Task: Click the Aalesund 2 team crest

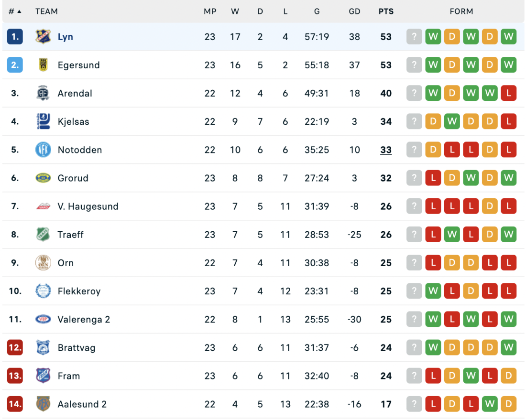Action: point(43,404)
